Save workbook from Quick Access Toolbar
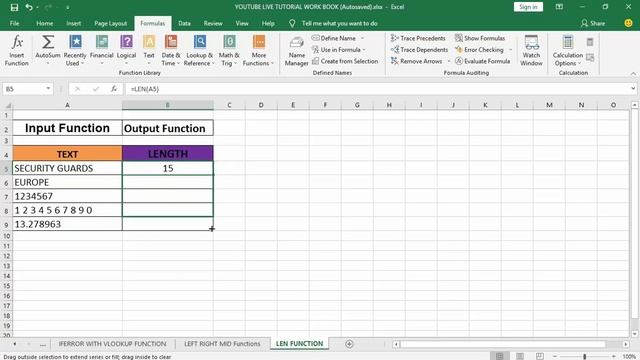 14,7
